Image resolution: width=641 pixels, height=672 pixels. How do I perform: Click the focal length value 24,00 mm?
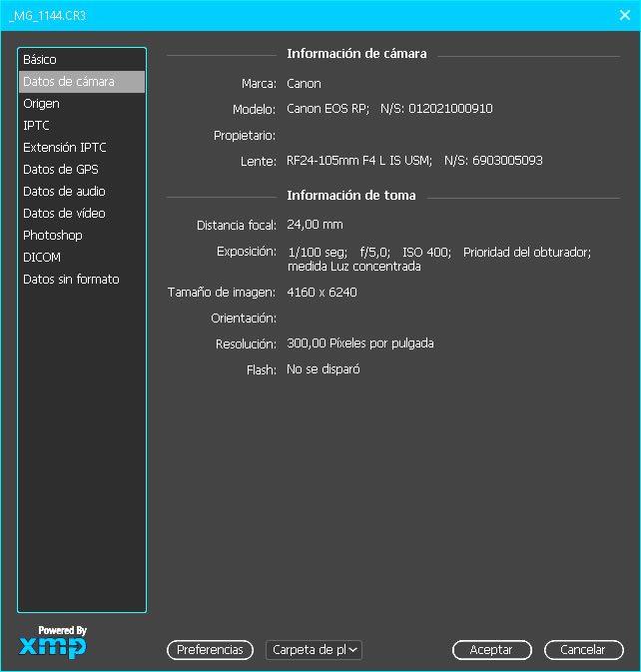[315, 225]
